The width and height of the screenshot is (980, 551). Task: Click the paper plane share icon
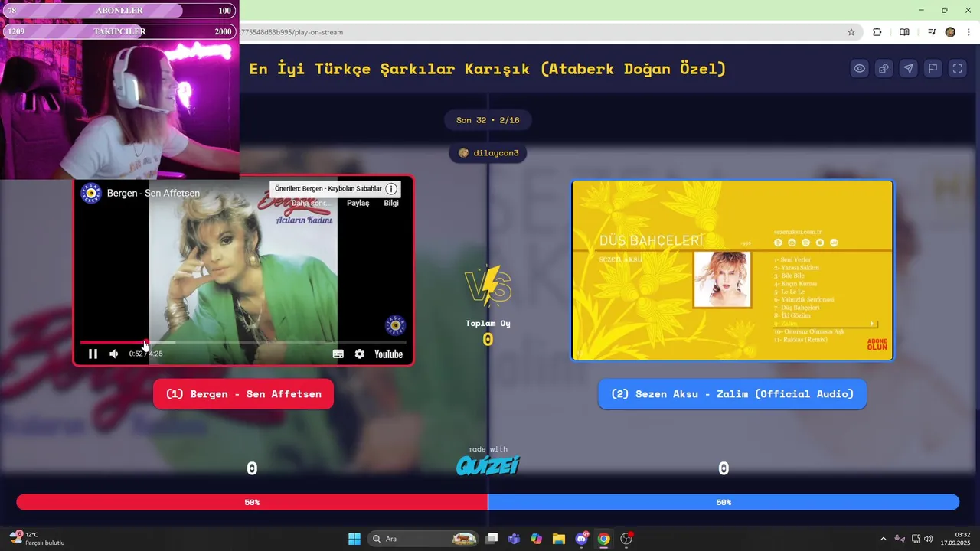tap(909, 69)
